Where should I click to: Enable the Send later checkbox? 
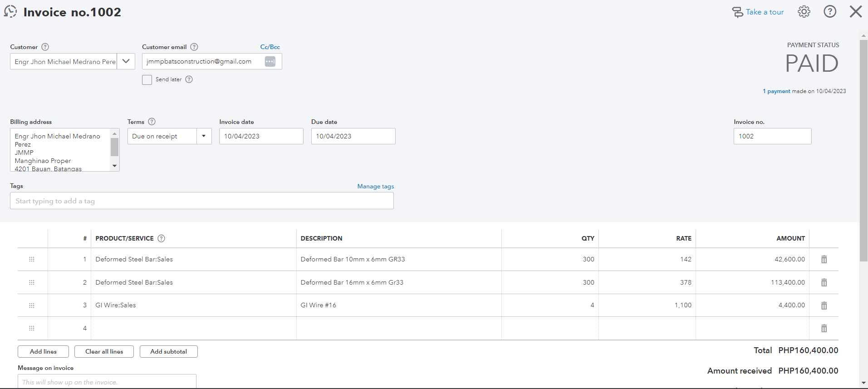coord(147,80)
